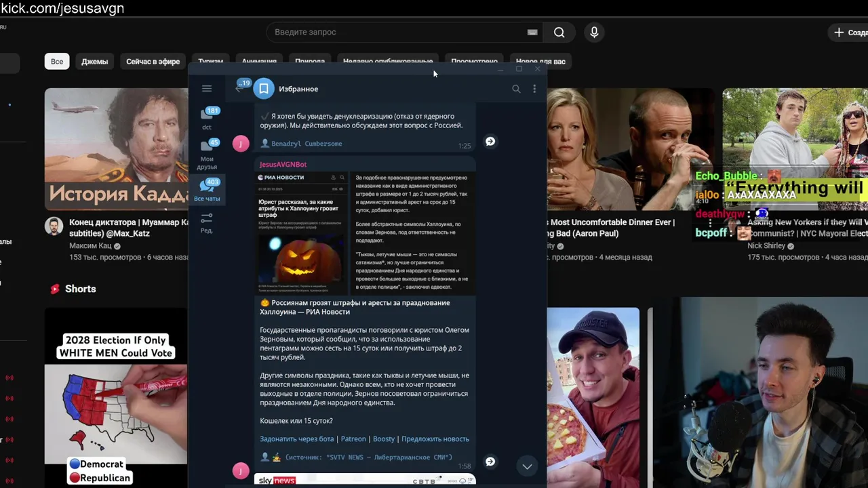Search within Избранное chat
The width and height of the screenshot is (868, 488).
(x=516, y=89)
